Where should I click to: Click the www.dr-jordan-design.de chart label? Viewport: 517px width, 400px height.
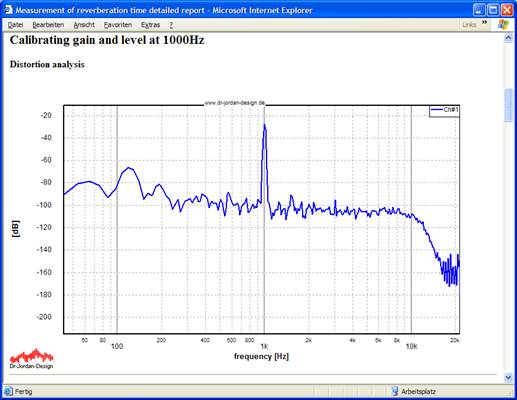tap(234, 103)
